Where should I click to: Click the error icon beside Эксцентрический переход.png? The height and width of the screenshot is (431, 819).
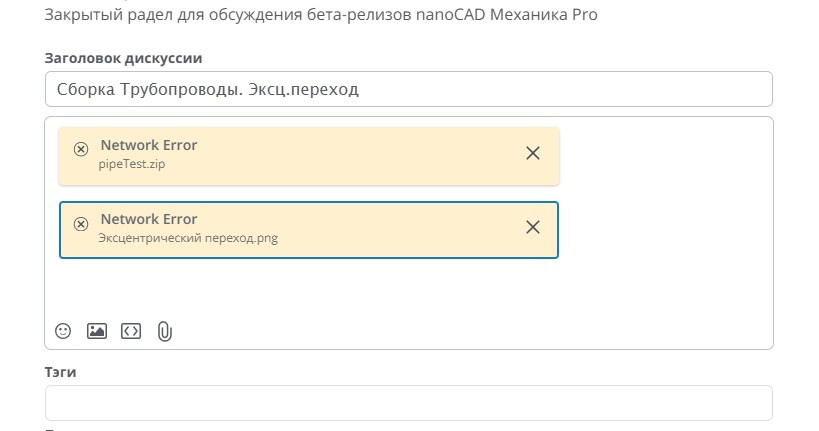point(81,223)
